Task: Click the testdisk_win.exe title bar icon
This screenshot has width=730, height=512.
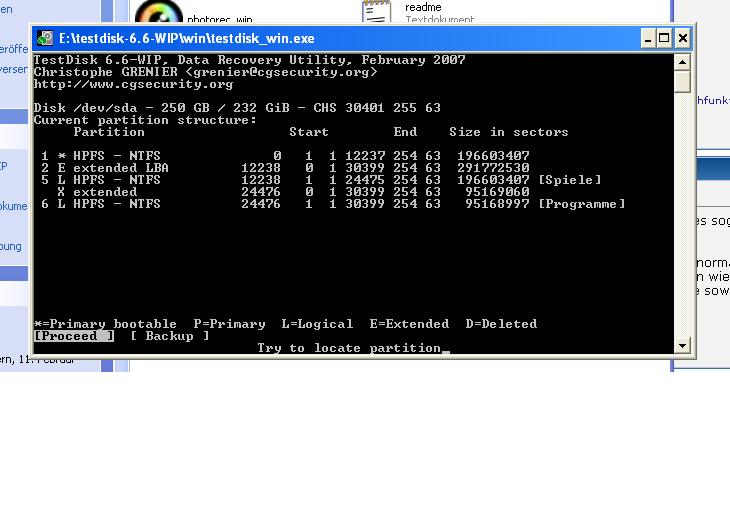Action: tap(45, 38)
